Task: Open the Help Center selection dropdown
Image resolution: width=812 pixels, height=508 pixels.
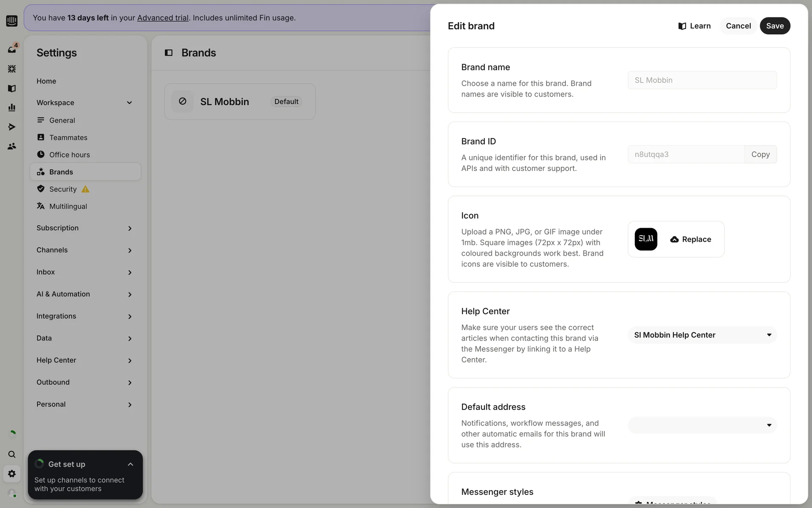Action: (702, 335)
